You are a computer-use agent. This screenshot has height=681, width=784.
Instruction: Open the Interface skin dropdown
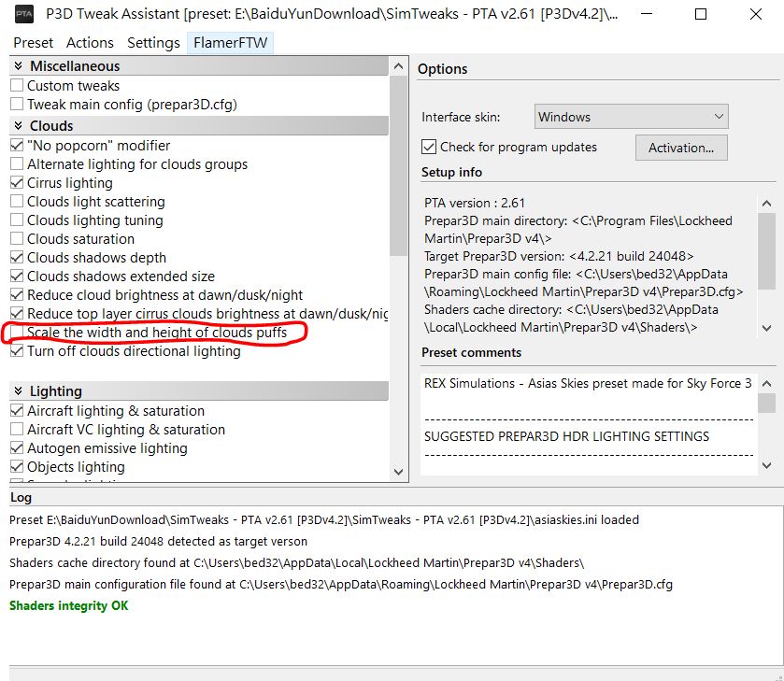tap(631, 117)
